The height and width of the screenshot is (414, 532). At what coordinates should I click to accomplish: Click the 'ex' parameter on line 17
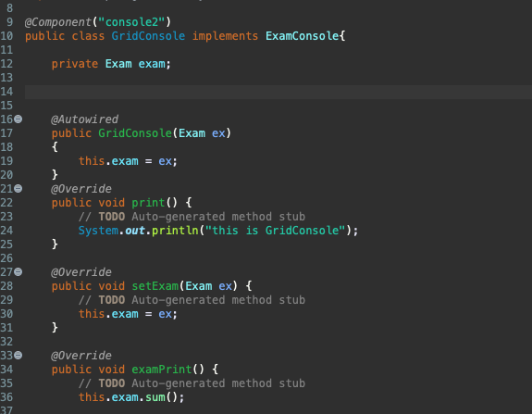[x=218, y=133]
